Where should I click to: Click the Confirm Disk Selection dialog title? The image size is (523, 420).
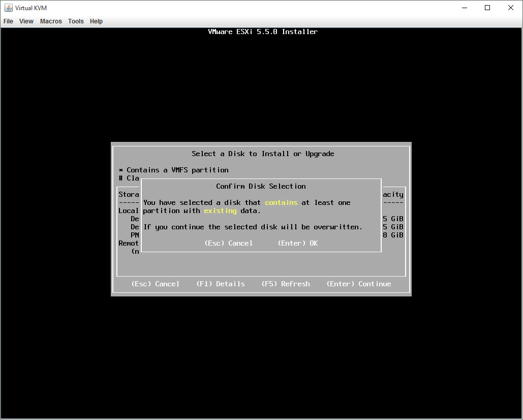click(261, 186)
